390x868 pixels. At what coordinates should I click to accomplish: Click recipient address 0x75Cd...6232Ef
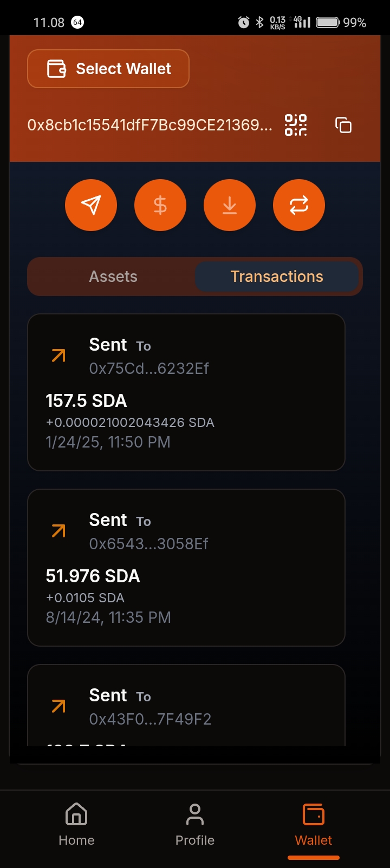point(149,369)
